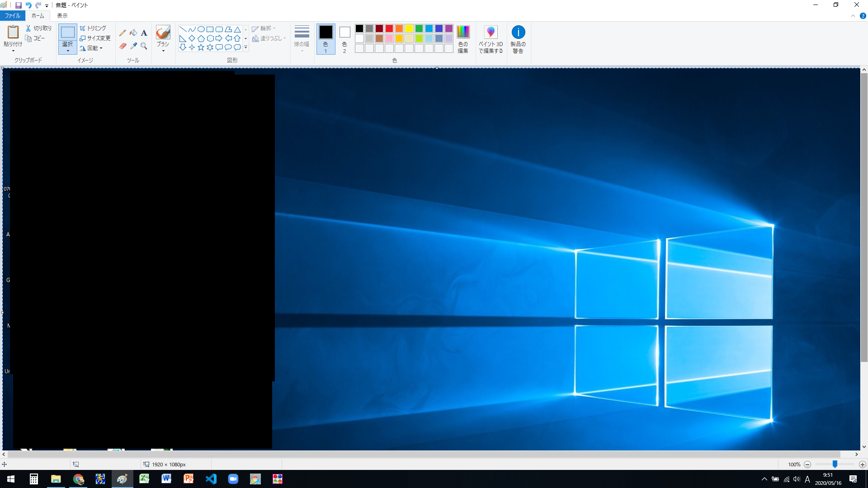Click the horizontal scrollbar thumb
Image resolution: width=868 pixels, height=488 pixels.
point(424,454)
